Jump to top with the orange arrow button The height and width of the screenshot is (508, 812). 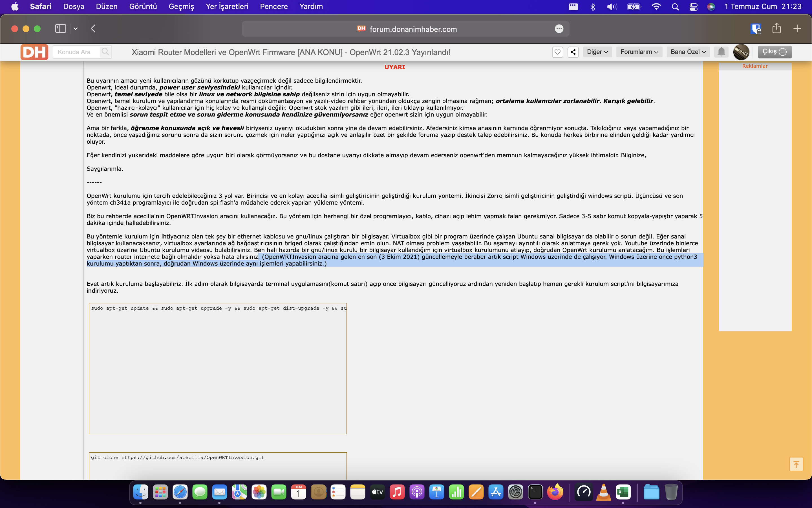(796, 464)
